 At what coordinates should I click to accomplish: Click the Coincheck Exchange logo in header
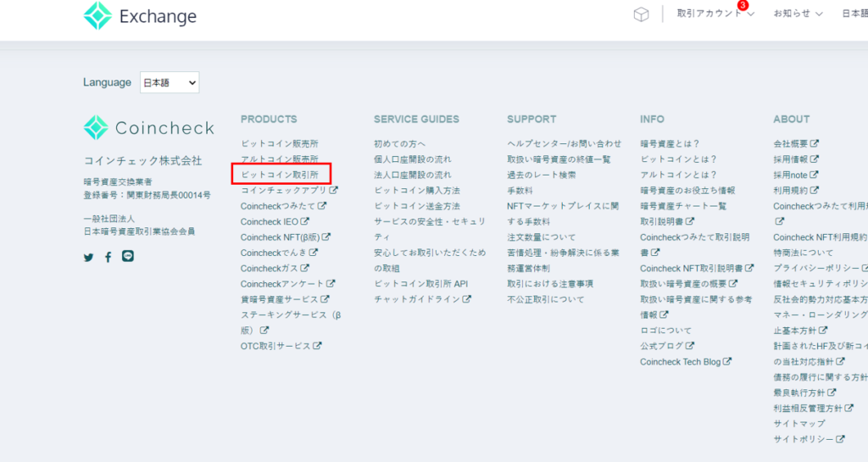tap(140, 15)
